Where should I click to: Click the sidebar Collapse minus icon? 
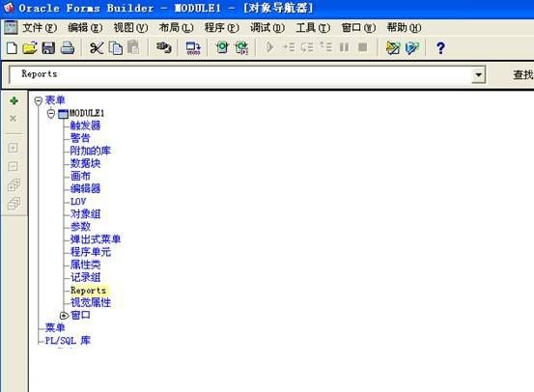point(13,166)
